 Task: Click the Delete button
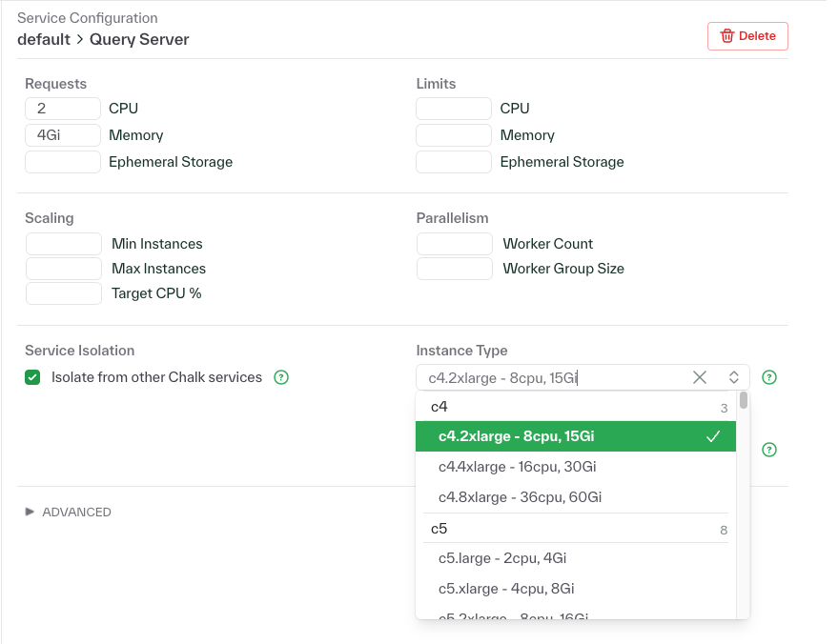pyautogui.click(x=747, y=35)
